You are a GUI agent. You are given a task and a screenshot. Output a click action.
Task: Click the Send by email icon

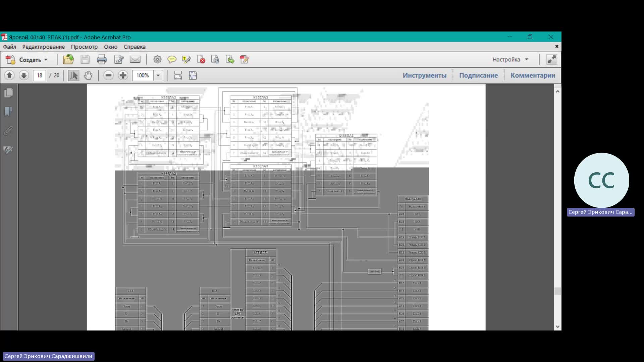pyautogui.click(x=135, y=59)
